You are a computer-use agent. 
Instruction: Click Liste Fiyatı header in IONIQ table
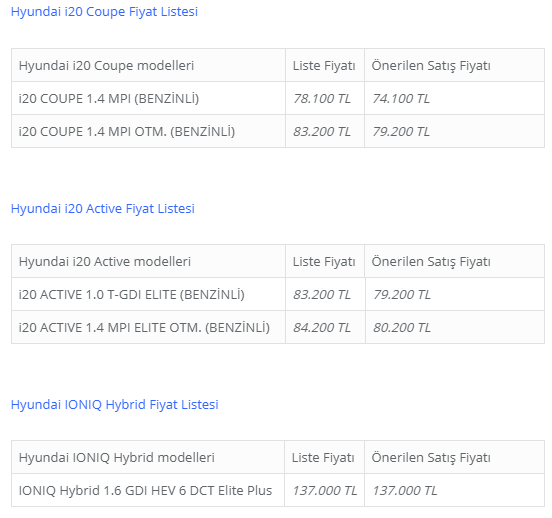(x=323, y=457)
